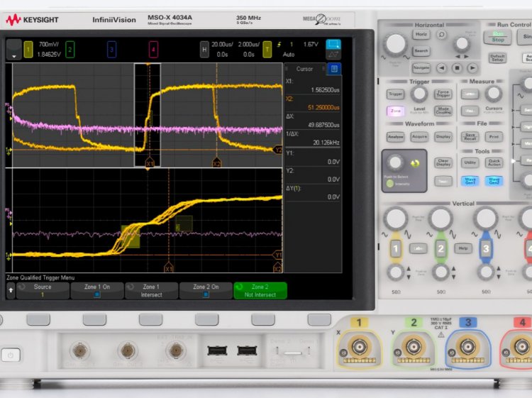This screenshot has height=398, width=532.
Task: Open the Source softkey selection
Action: 43,291
